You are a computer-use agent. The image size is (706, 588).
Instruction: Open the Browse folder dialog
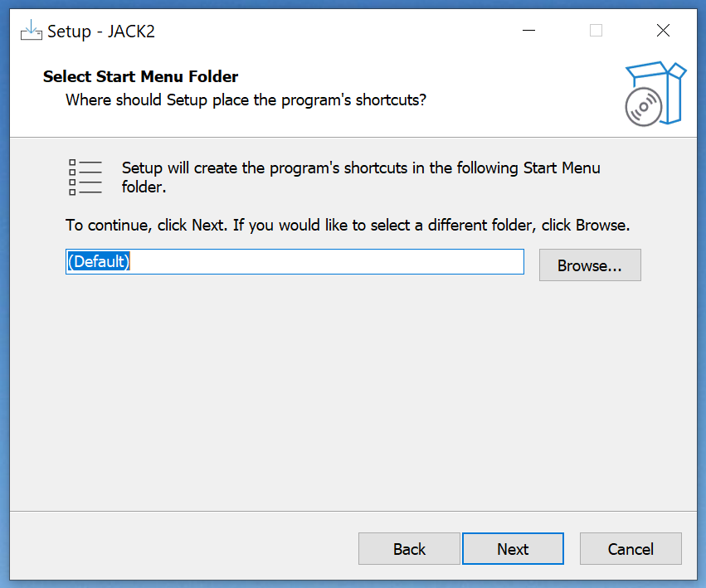tap(589, 265)
